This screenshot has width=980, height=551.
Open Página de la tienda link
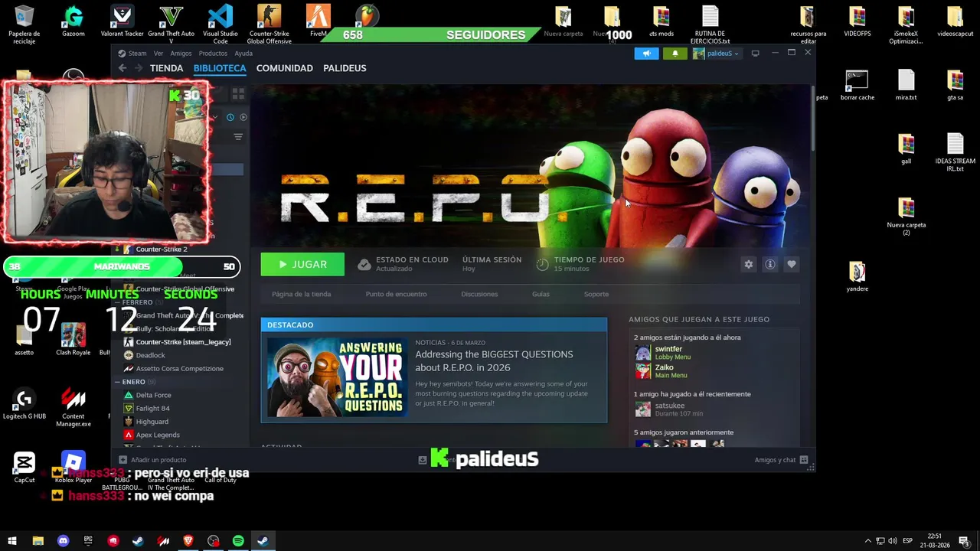point(301,294)
